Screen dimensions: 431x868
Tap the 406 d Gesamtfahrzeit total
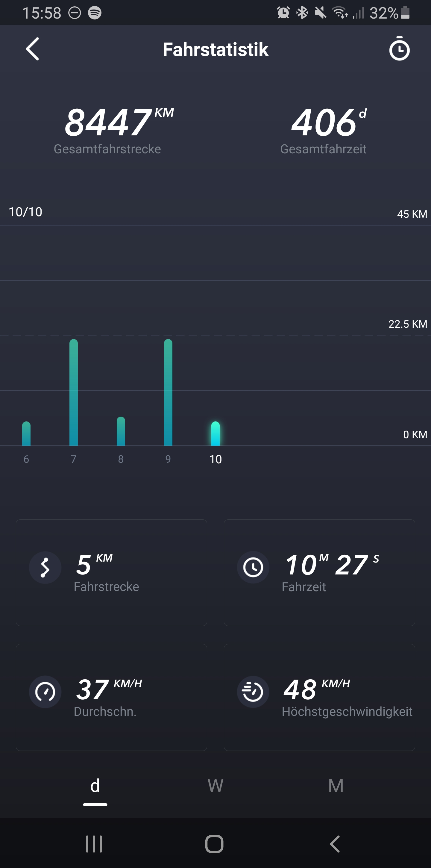tap(323, 130)
